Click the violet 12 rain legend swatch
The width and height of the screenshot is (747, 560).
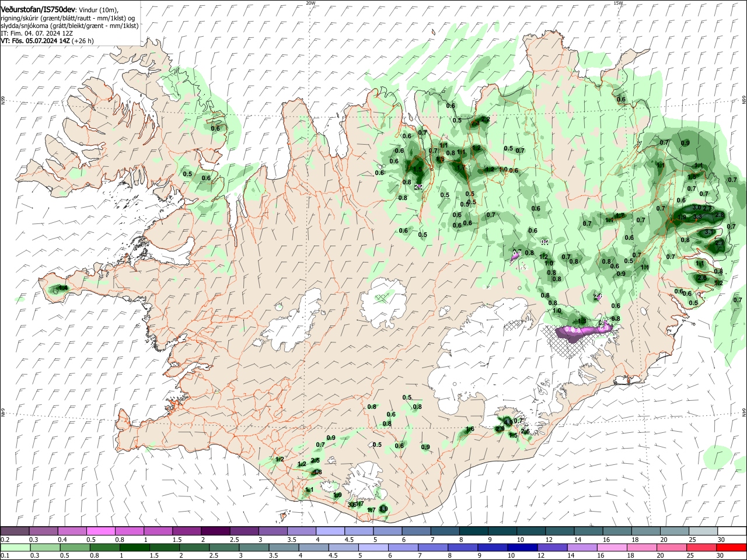[x=551, y=547]
